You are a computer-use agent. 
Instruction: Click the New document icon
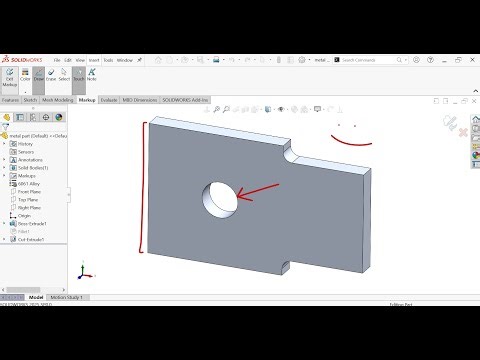point(170,60)
